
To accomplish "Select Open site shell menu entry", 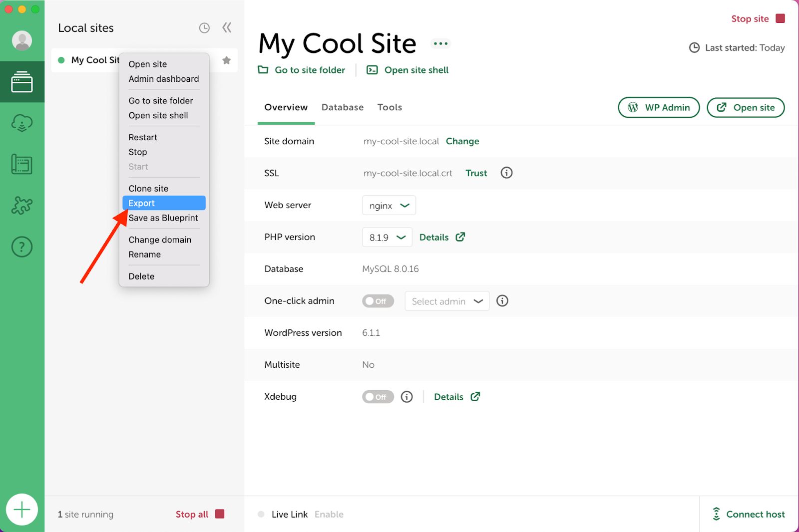I will pos(158,115).
